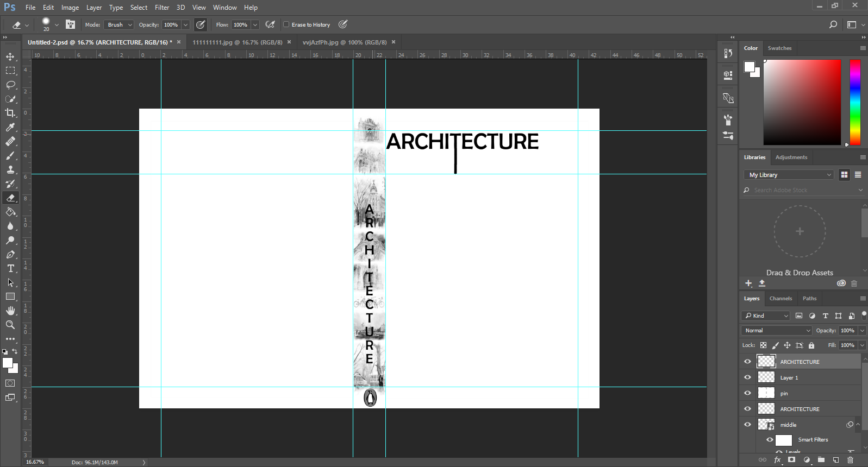868x467 pixels.
Task: Select the Pen tool
Action: point(10,254)
